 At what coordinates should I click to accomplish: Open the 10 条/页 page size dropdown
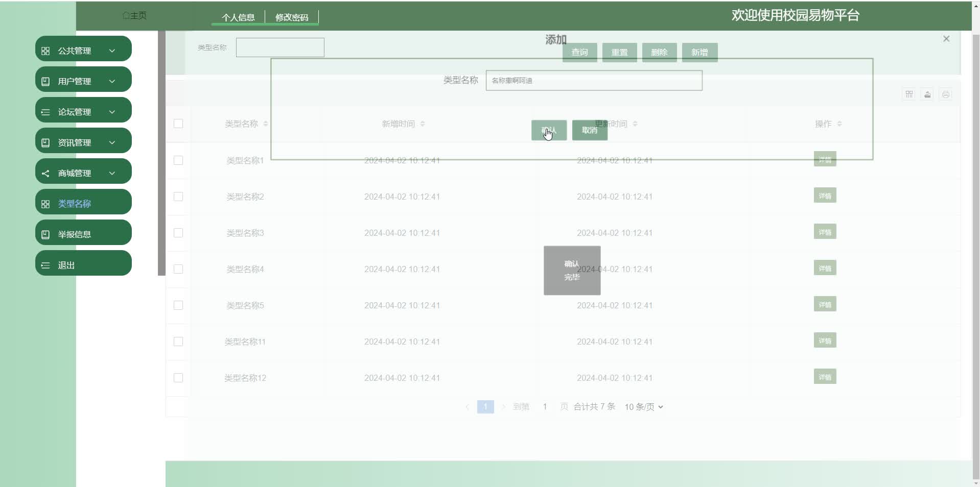click(x=644, y=407)
